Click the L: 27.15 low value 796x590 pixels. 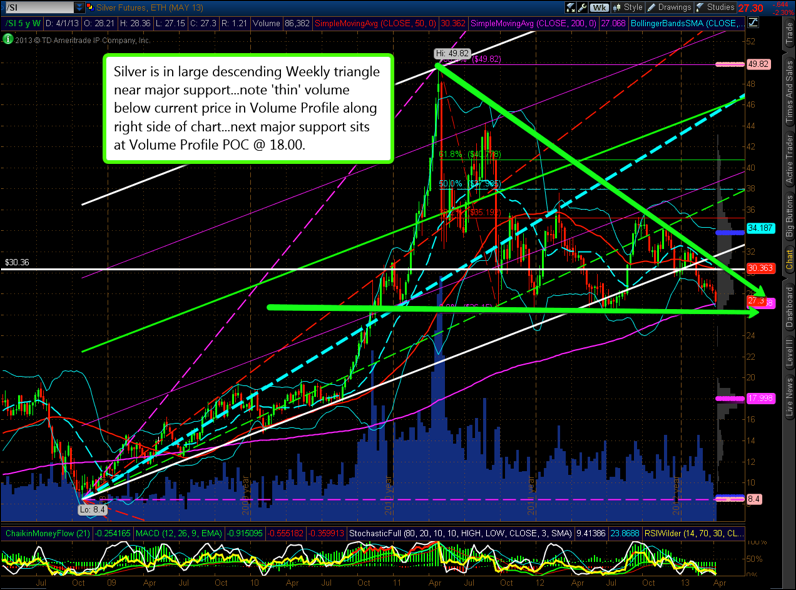(x=170, y=23)
